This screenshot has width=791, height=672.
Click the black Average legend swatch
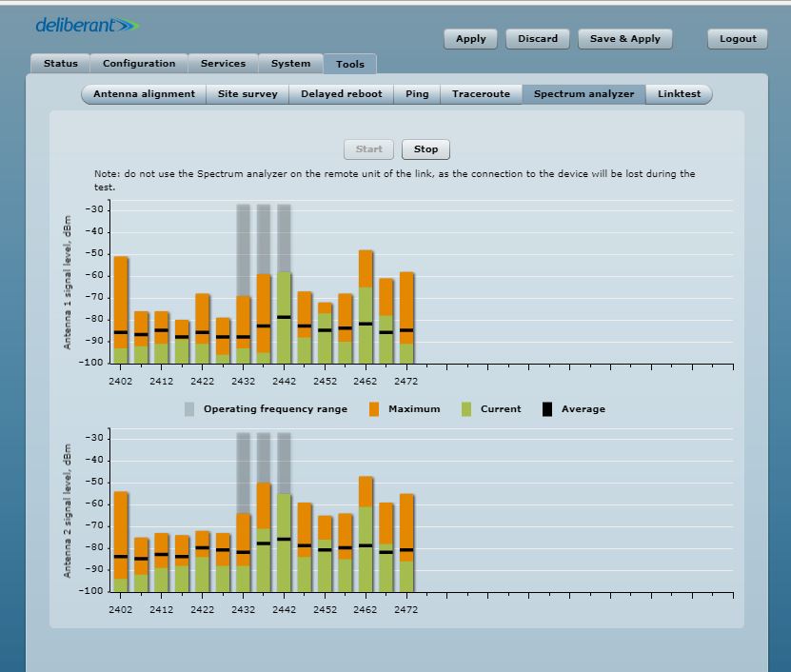tap(547, 409)
